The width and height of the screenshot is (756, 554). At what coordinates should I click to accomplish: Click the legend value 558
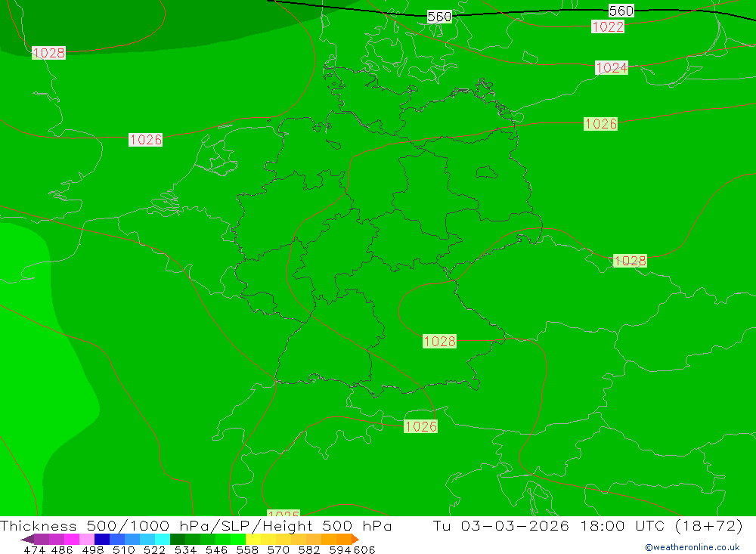click(247, 549)
